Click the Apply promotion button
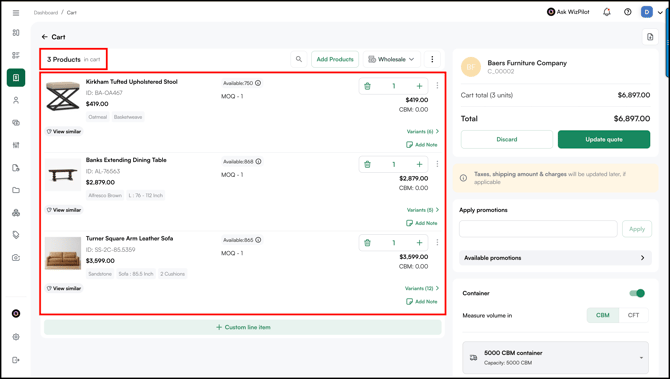 pyautogui.click(x=637, y=229)
